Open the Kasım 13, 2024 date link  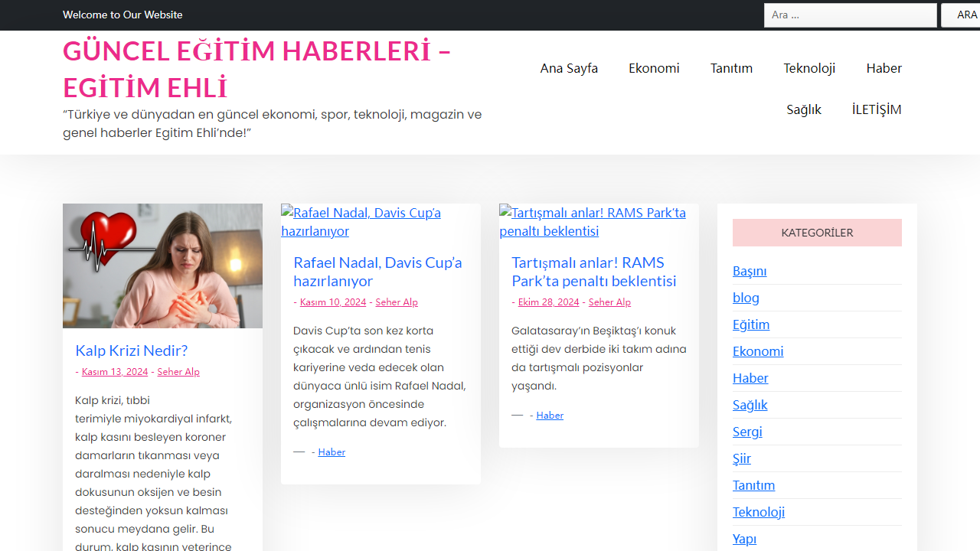pos(114,371)
